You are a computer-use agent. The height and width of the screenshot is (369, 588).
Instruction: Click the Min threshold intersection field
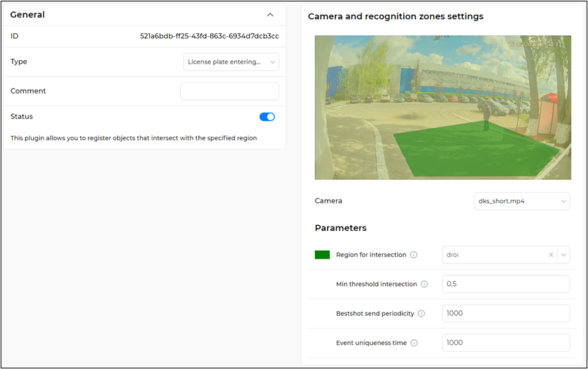[x=506, y=284]
